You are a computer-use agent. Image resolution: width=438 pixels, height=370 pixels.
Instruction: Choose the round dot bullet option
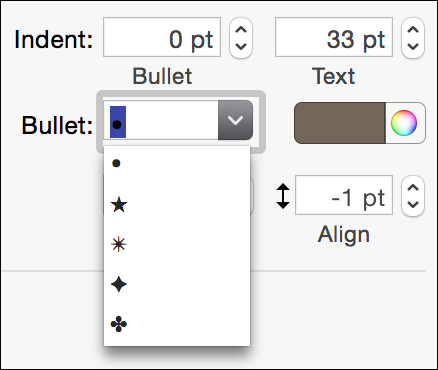point(177,163)
